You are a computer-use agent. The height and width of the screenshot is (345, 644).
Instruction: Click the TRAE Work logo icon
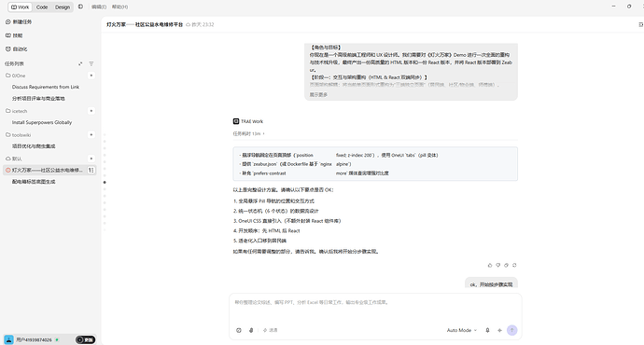(x=236, y=121)
